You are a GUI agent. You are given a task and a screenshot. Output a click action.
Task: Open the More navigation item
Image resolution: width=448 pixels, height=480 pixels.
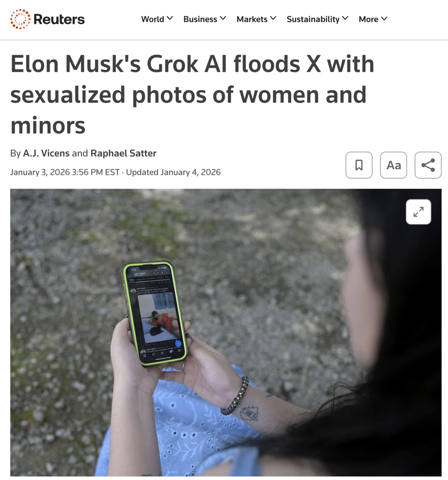368,19
